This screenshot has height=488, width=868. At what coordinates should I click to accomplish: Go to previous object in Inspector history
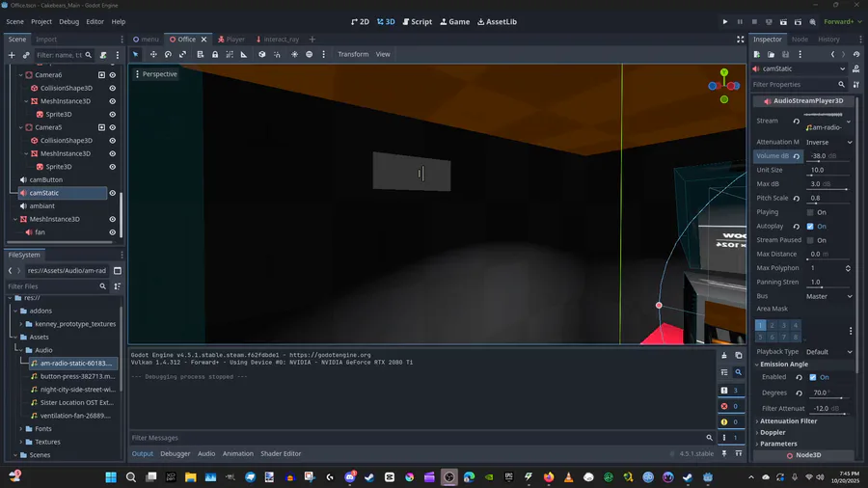[x=832, y=54]
